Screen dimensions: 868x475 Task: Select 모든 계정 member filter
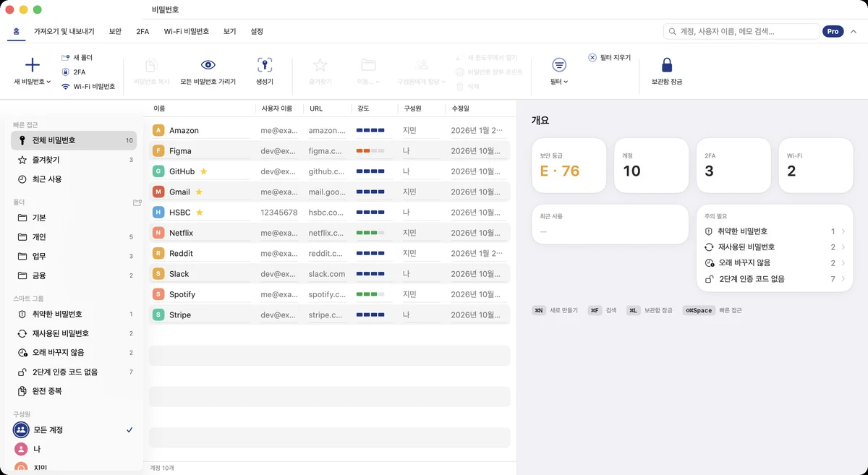click(x=74, y=430)
